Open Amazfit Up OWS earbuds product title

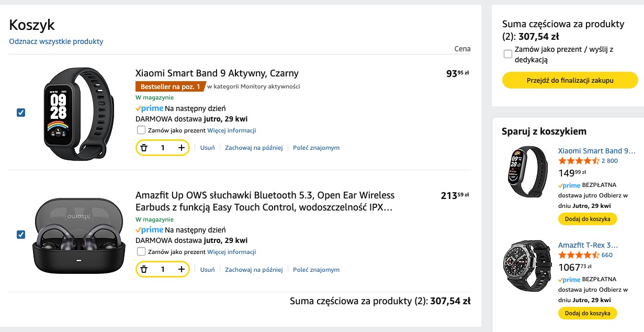coord(265,201)
